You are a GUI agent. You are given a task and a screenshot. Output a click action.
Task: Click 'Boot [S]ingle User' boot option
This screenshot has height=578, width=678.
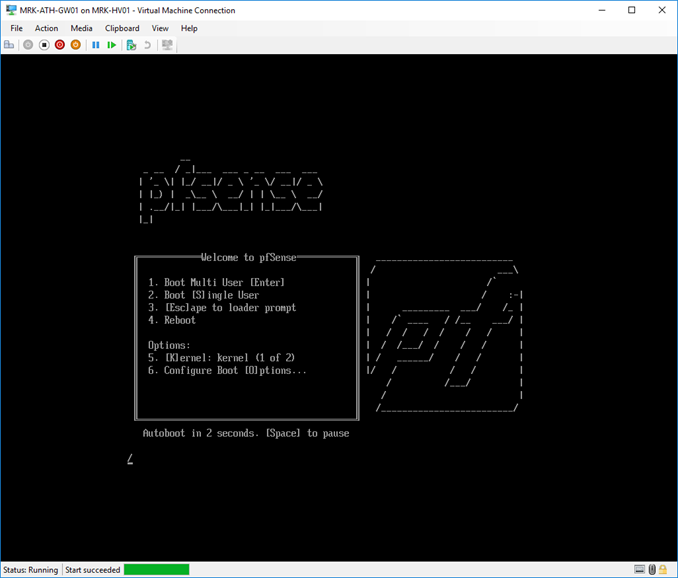[204, 295]
